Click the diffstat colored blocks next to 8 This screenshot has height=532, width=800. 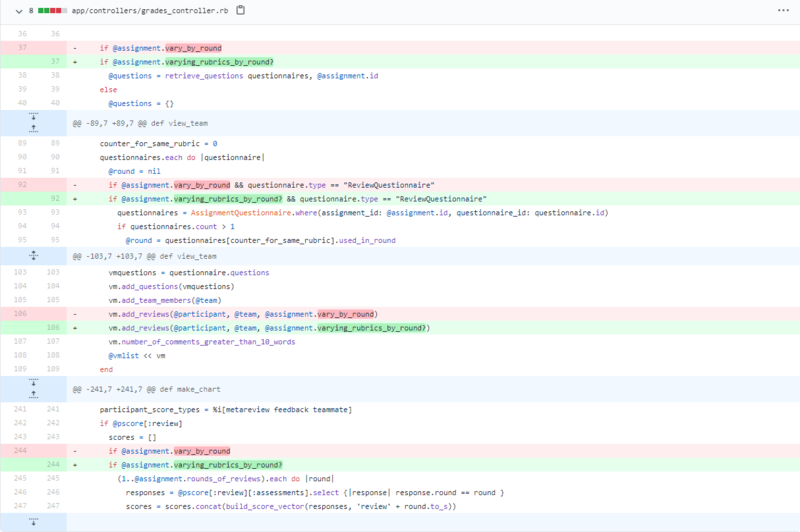pos(53,11)
